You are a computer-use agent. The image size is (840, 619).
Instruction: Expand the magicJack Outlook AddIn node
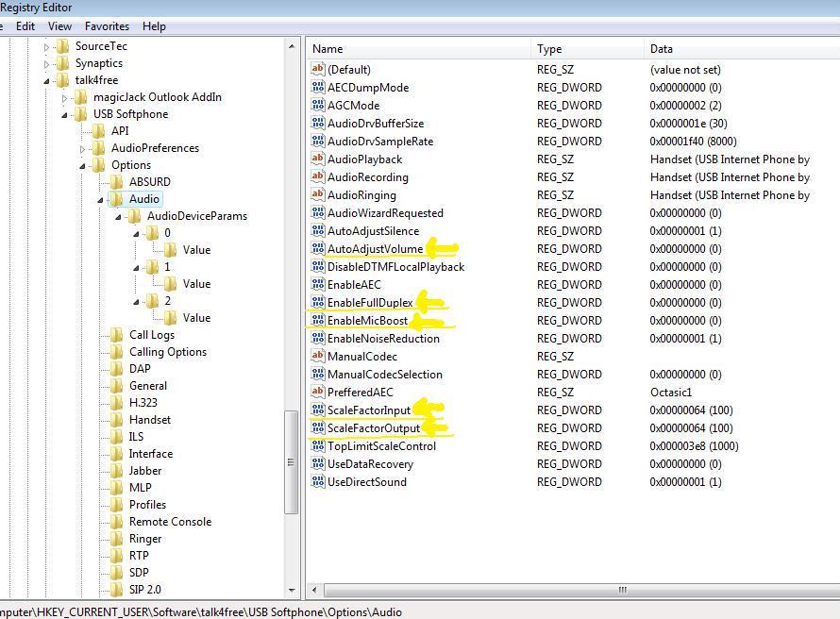tap(64, 98)
